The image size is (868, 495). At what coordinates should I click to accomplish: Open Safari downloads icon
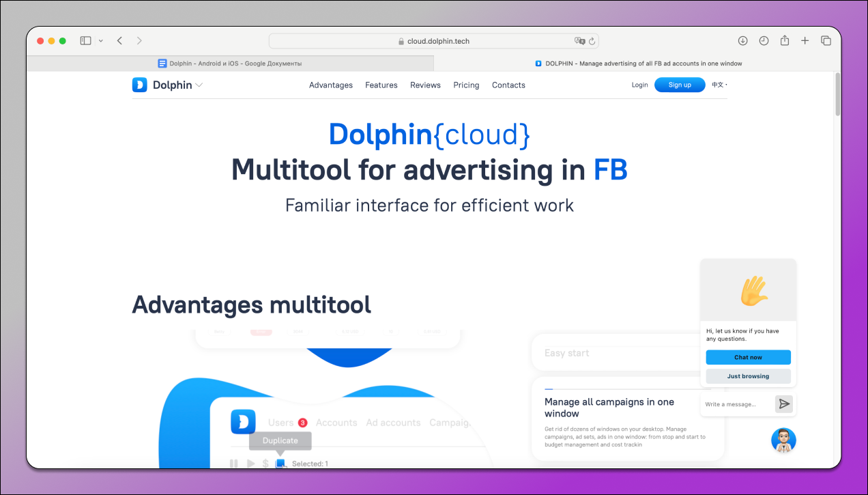point(743,41)
